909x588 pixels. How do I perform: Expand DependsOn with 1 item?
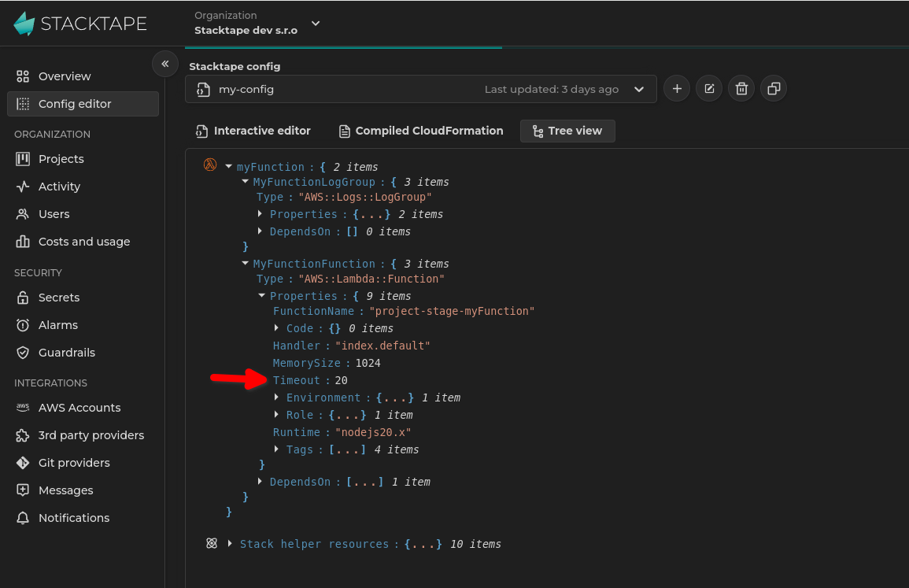tap(260, 481)
